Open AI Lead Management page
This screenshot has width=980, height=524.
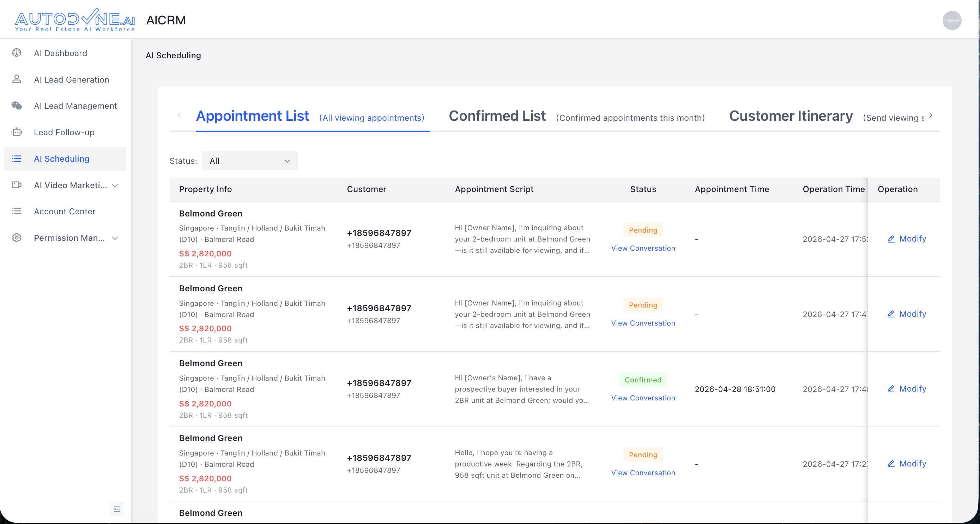point(65,106)
